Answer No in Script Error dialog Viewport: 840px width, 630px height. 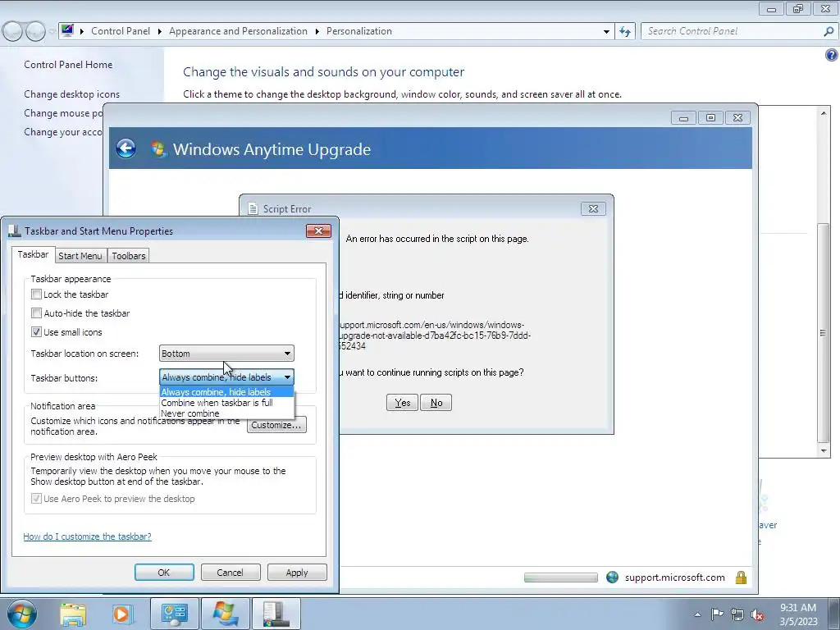[x=436, y=402]
